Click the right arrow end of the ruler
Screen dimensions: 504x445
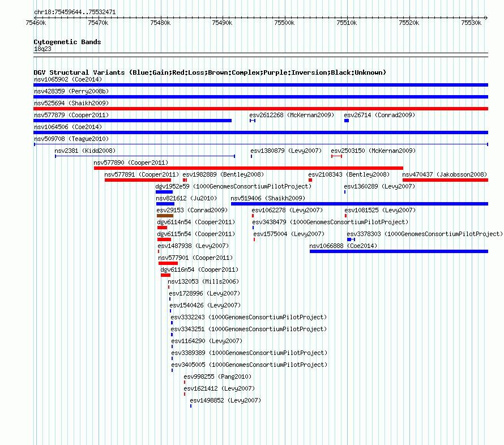486,18
